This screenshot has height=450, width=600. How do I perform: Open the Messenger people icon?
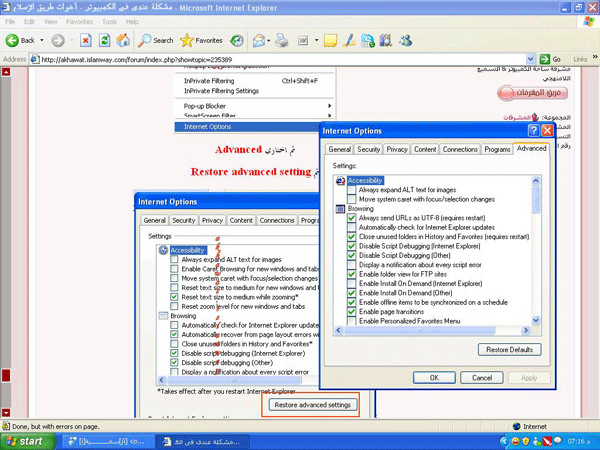pyautogui.click(x=406, y=40)
